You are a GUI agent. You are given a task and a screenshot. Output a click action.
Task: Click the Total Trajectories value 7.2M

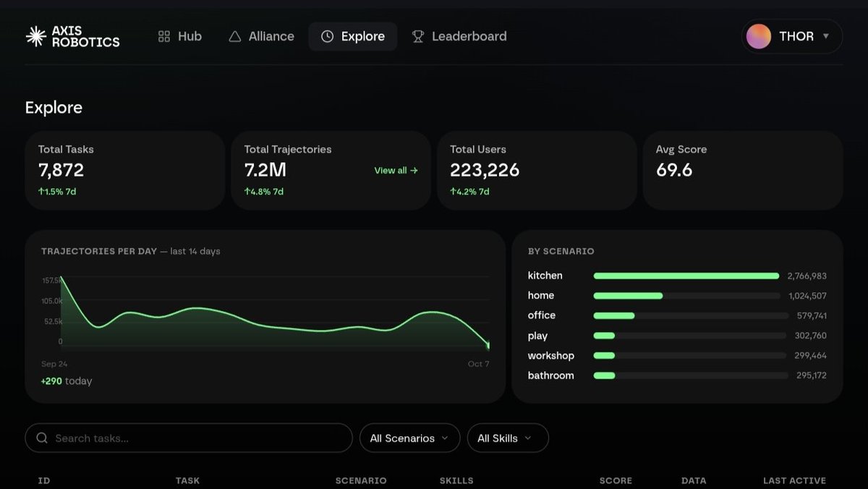tap(265, 170)
